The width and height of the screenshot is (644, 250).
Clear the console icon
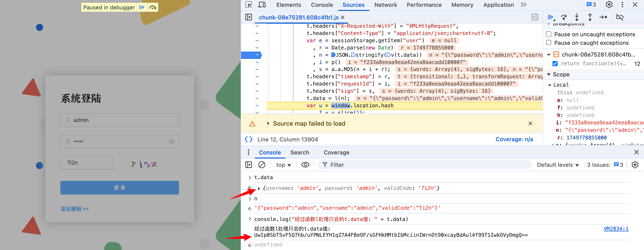point(262,165)
